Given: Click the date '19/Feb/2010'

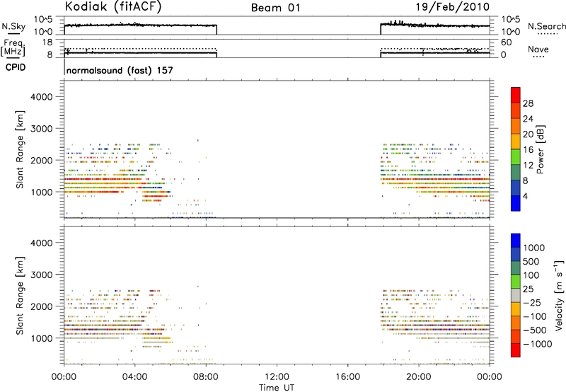Looking at the screenshot, I should tap(453, 7).
